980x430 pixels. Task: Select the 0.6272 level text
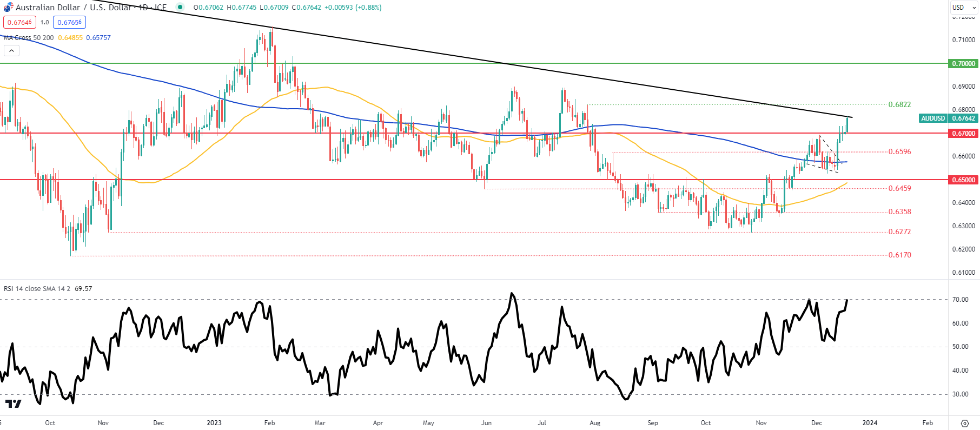point(899,231)
